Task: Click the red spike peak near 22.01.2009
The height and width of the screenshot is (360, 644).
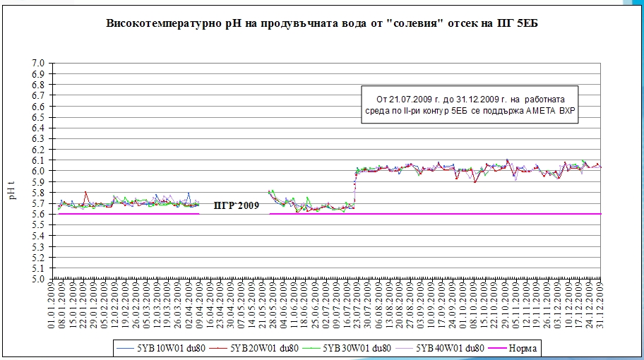Action: (x=86, y=192)
